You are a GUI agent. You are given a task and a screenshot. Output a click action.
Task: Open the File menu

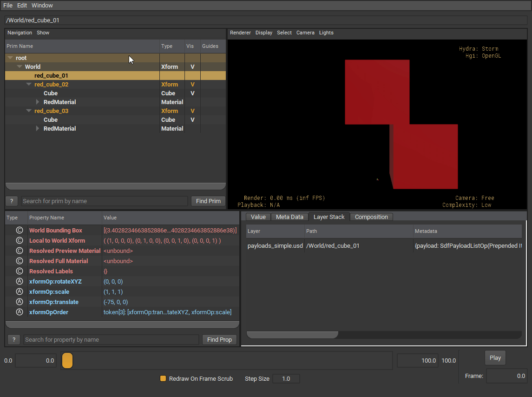tap(8, 6)
